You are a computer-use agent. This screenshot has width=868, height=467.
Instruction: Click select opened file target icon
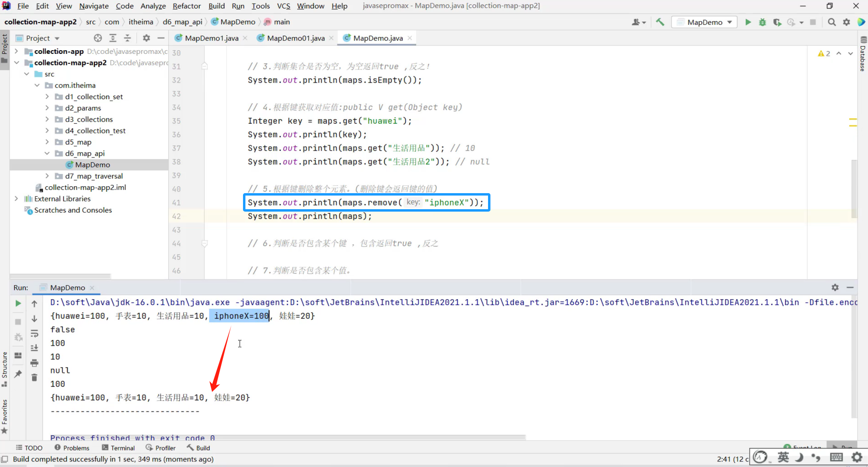click(x=98, y=38)
